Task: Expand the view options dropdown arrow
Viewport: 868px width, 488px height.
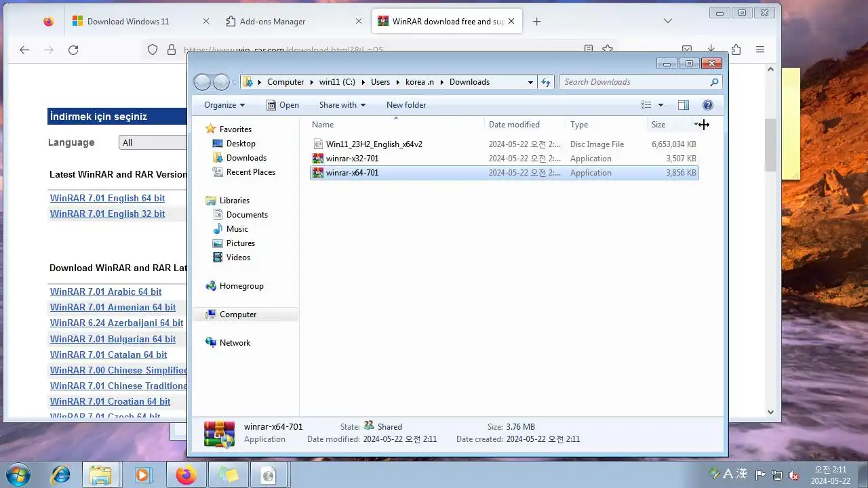Action: point(661,105)
